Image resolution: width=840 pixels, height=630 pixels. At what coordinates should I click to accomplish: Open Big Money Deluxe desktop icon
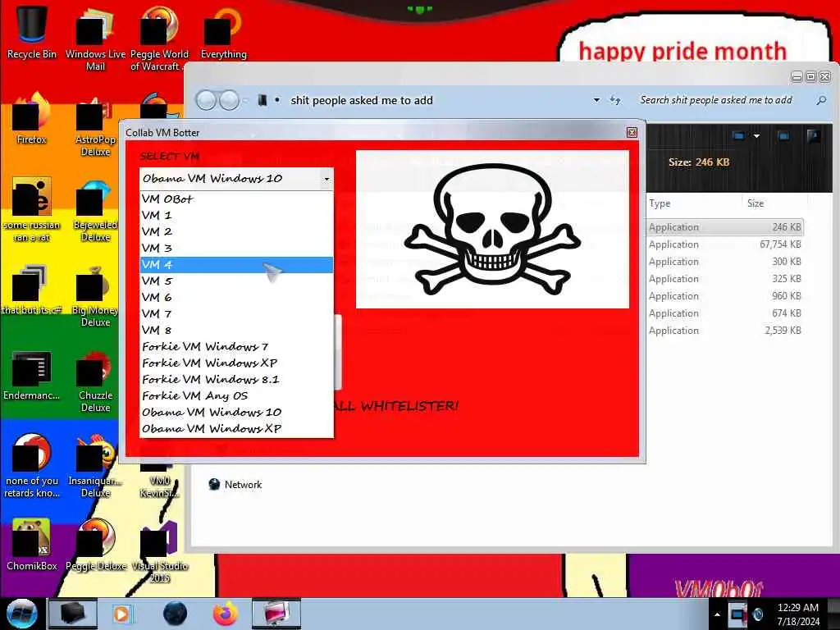click(x=95, y=294)
